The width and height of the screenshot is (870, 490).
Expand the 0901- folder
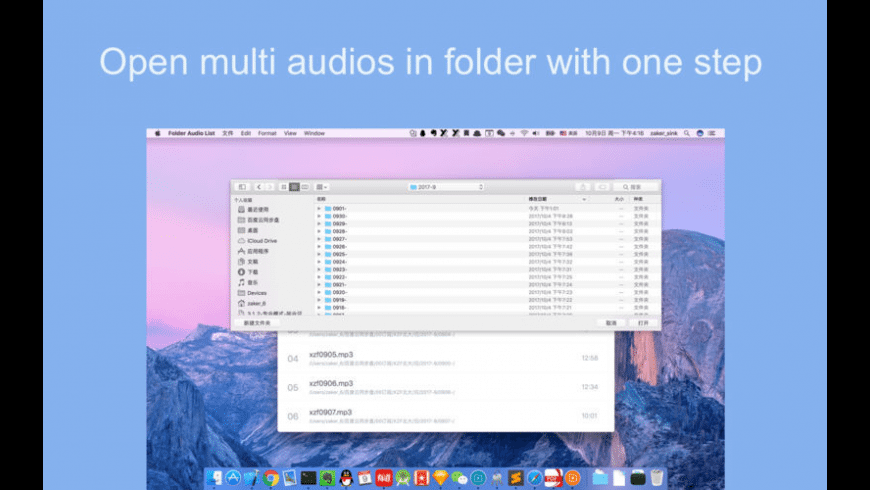[319, 209]
